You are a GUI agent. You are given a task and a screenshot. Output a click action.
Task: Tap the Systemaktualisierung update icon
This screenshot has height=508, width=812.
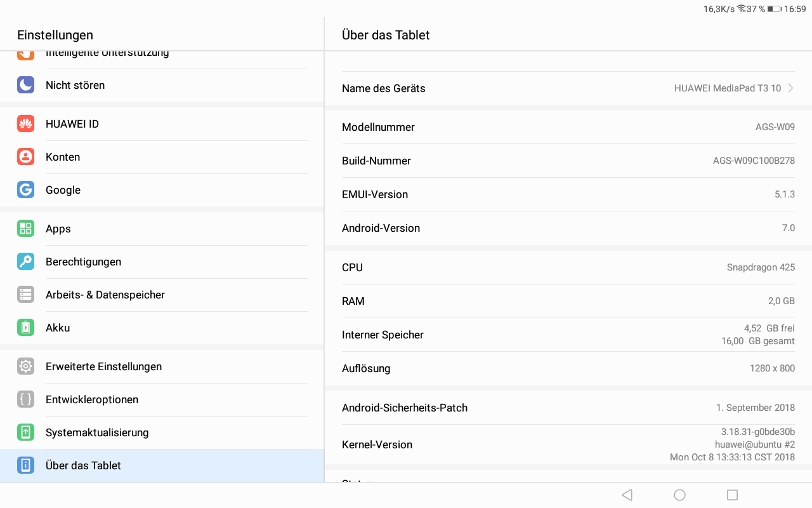pyautogui.click(x=25, y=432)
